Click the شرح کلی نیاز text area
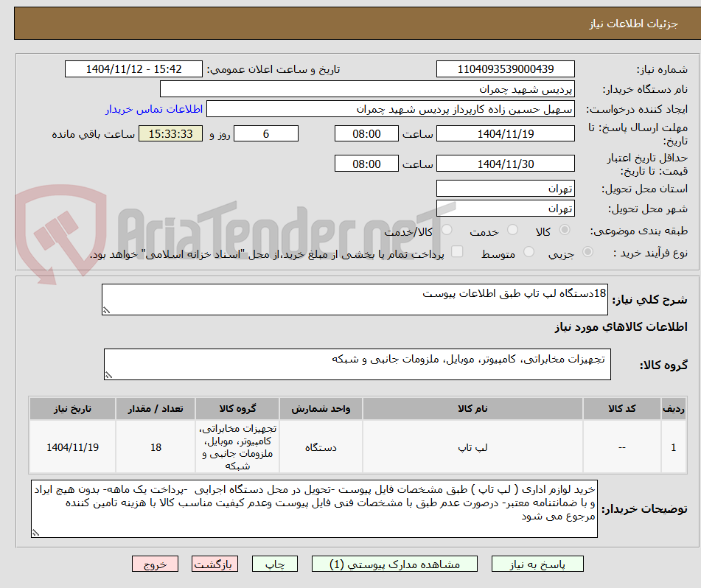The image size is (701, 588). [x=355, y=299]
